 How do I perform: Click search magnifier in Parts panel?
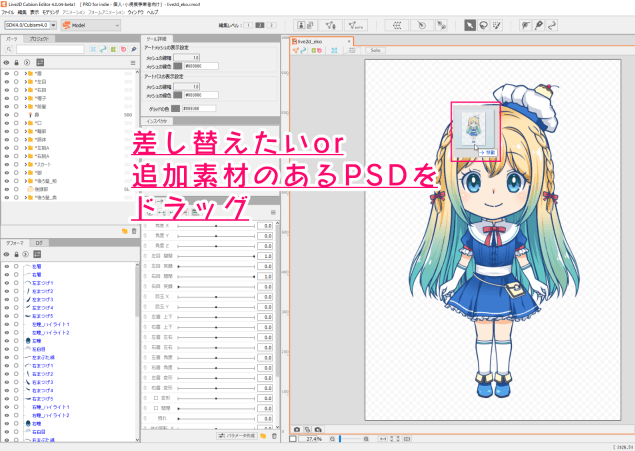[x=9, y=49]
